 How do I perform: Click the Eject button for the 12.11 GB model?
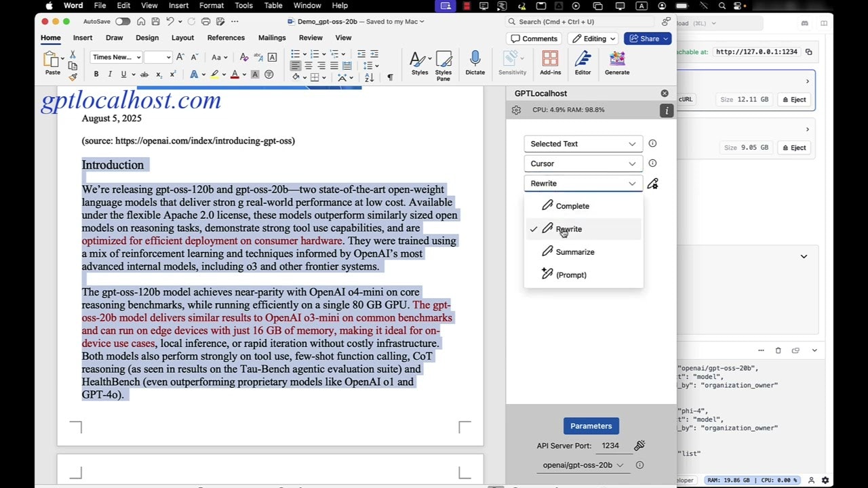pos(793,100)
